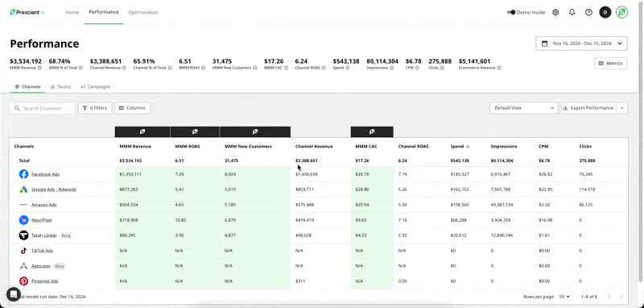644x308 pixels.
Task: Click the Facebook Ads logo icon
Action: point(23,174)
